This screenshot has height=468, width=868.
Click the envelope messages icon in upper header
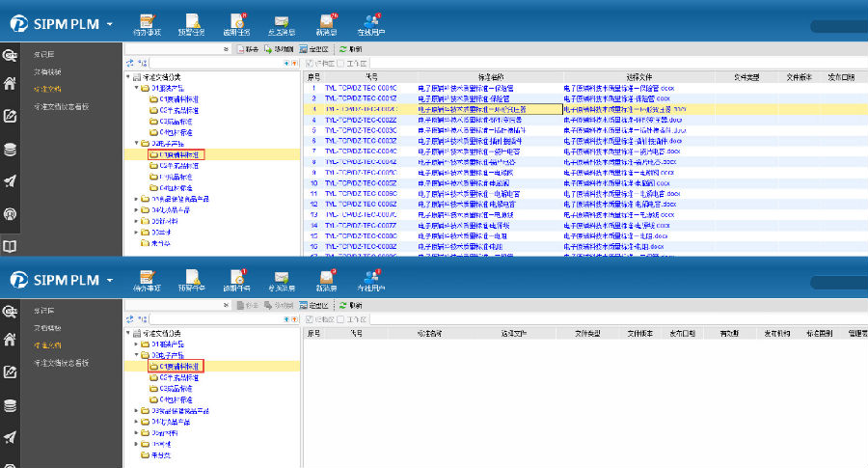click(x=281, y=21)
